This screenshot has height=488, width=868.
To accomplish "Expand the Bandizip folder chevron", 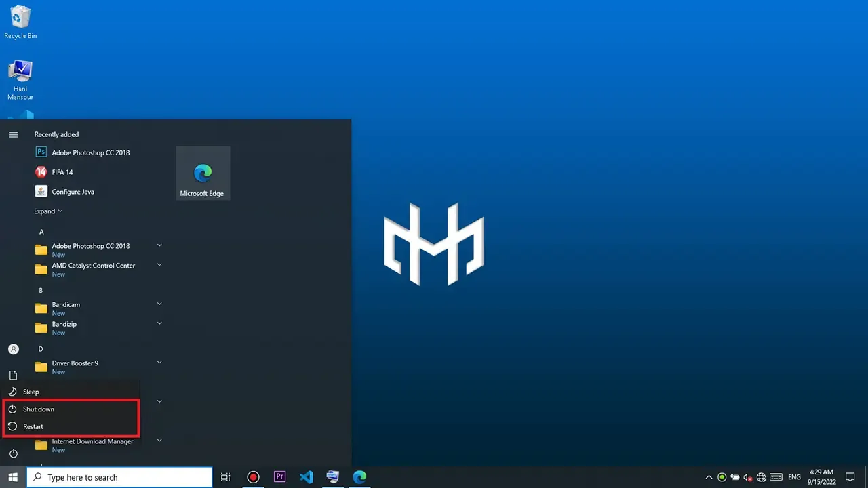I will [159, 323].
